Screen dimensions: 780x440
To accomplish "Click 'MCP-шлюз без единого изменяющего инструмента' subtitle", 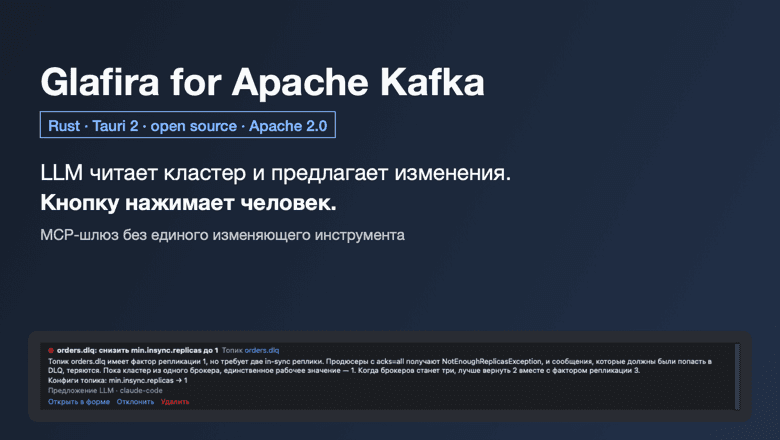I will click(x=222, y=235).
